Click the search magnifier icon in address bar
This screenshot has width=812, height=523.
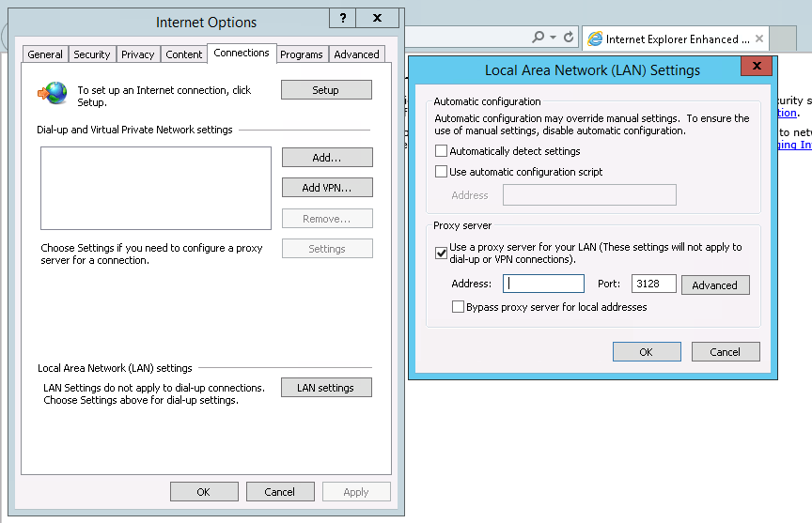click(538, 38)
